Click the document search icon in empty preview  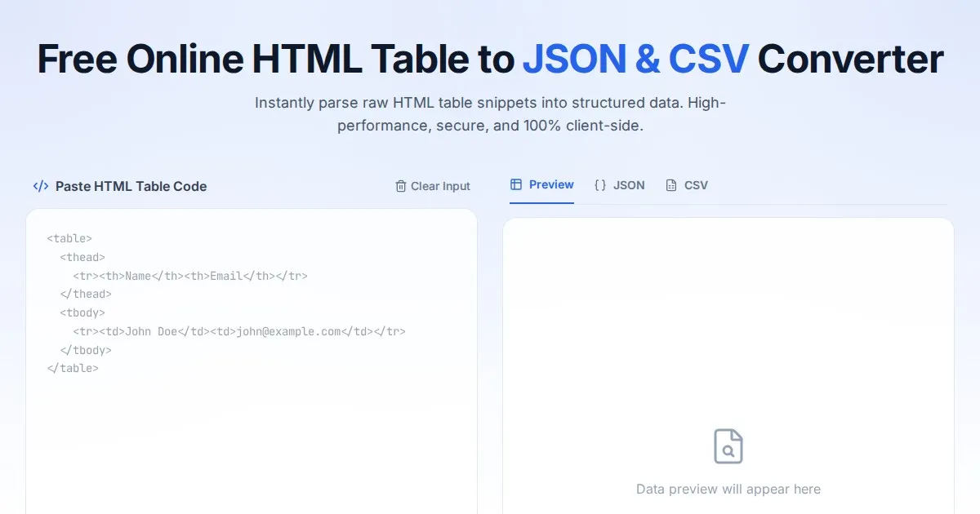pos(728,447)
